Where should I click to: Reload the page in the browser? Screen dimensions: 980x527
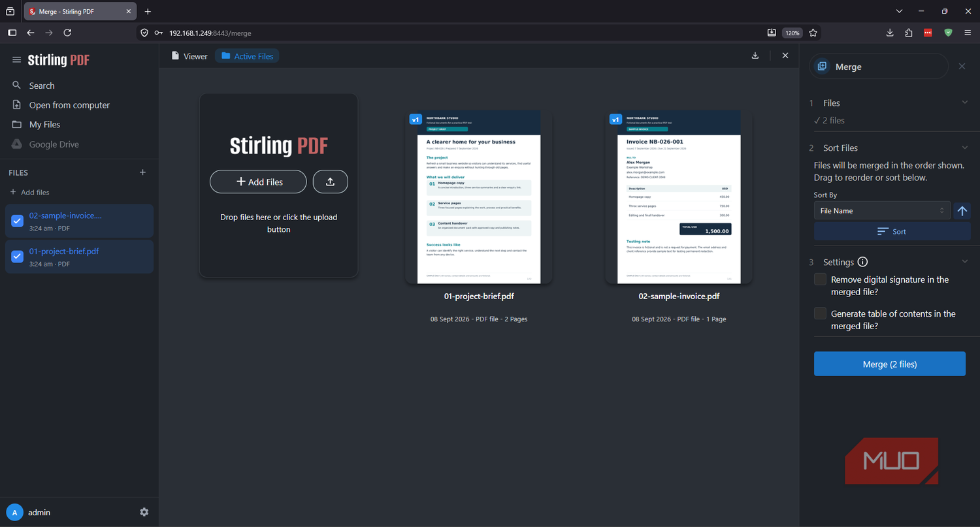tap(67, 33)
